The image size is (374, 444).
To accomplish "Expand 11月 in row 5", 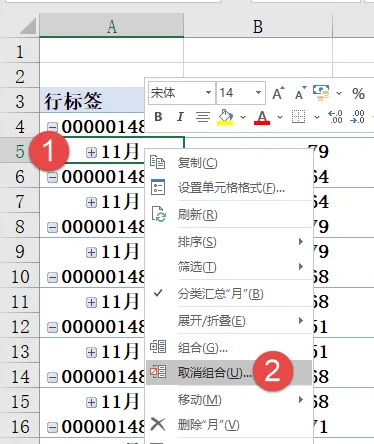I will [x=91, y=152].
